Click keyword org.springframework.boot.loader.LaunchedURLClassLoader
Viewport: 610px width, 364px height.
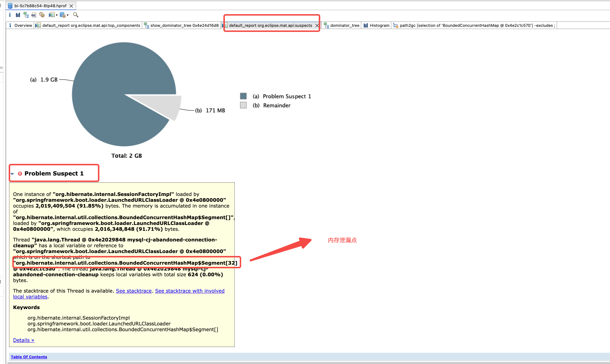click(x=99, y=324)
